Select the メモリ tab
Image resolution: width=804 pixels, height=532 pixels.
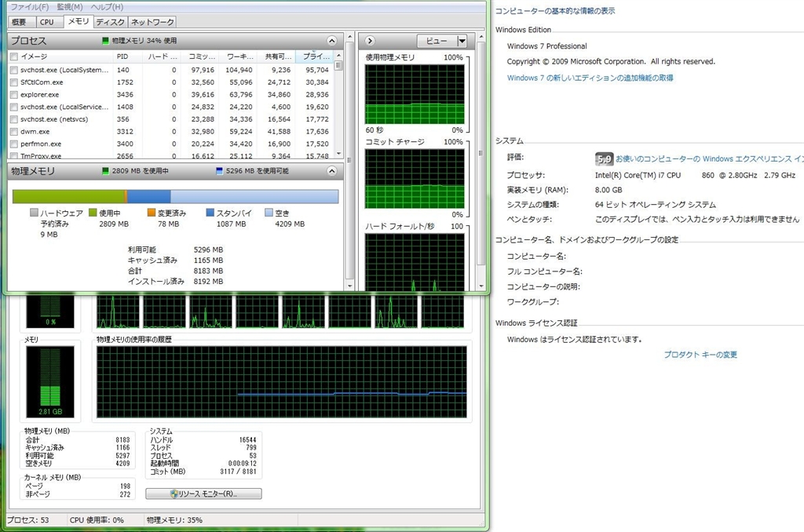(78, 21)
